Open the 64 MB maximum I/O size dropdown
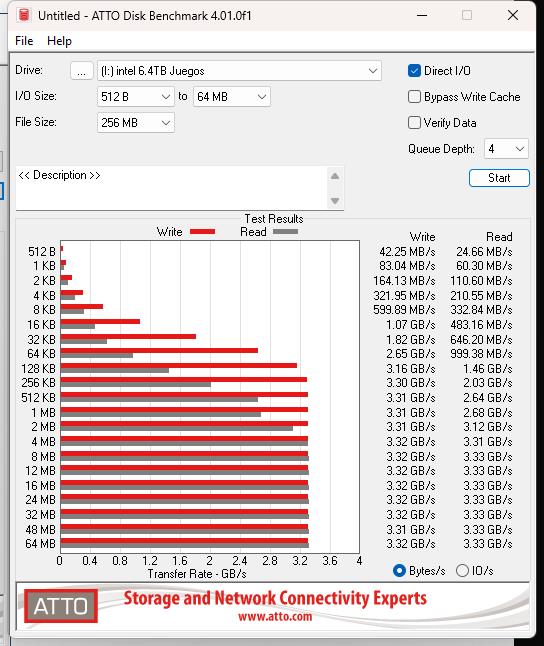This screenshot has width=544, height=646. click(232, 97)
